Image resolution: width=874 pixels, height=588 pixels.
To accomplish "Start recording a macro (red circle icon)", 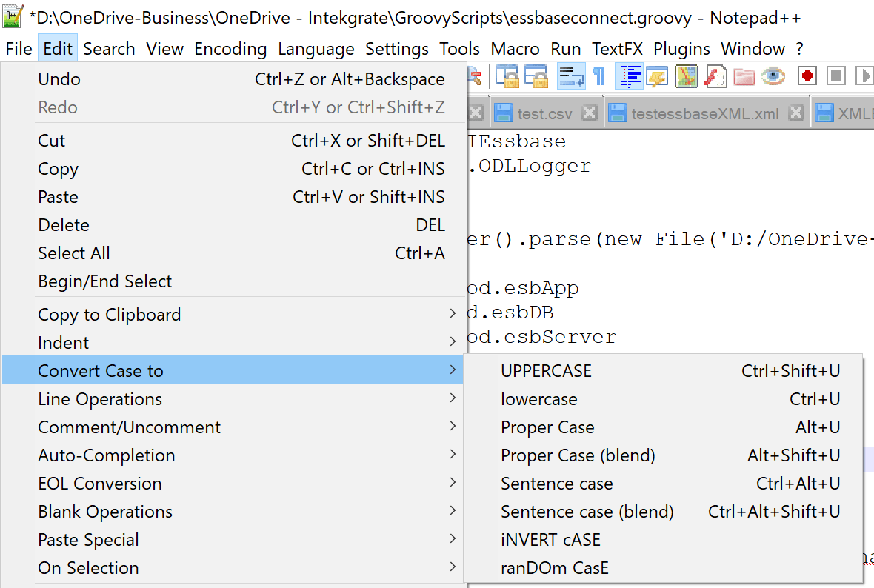I will point(807,76).
